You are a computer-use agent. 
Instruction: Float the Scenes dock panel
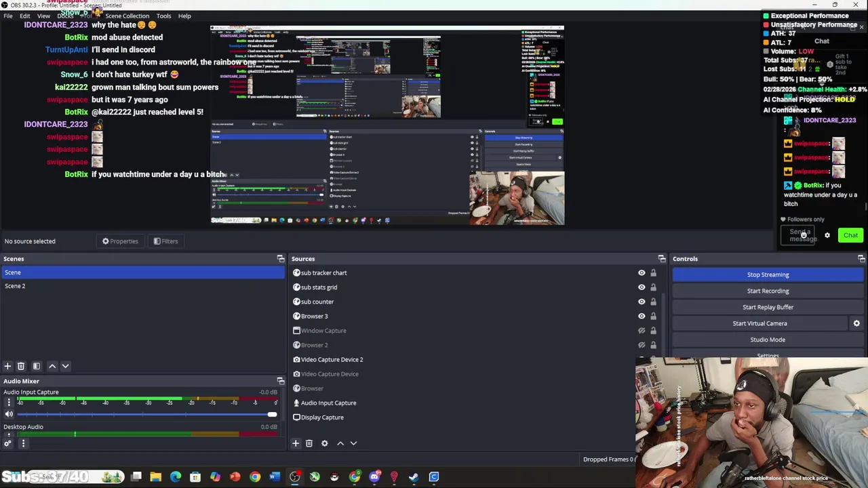281,259
